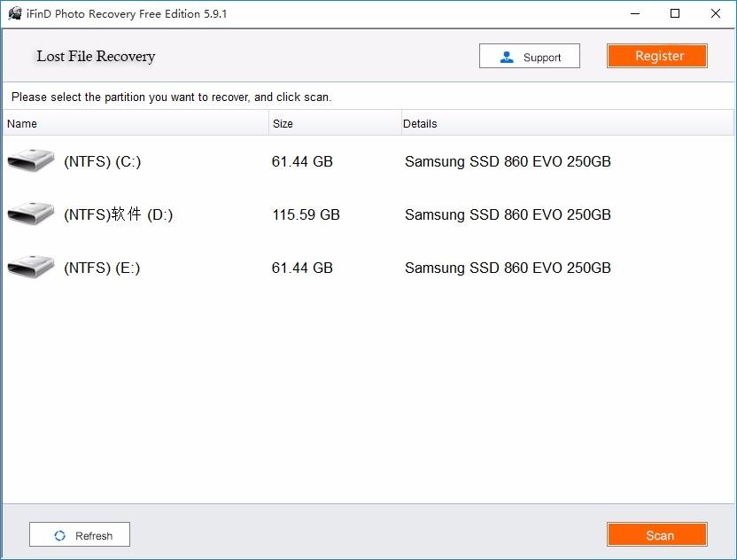The image size is (737, 560).
Task: Click the 61.44 GB size of E: drive
Action: tap(302, 268)
